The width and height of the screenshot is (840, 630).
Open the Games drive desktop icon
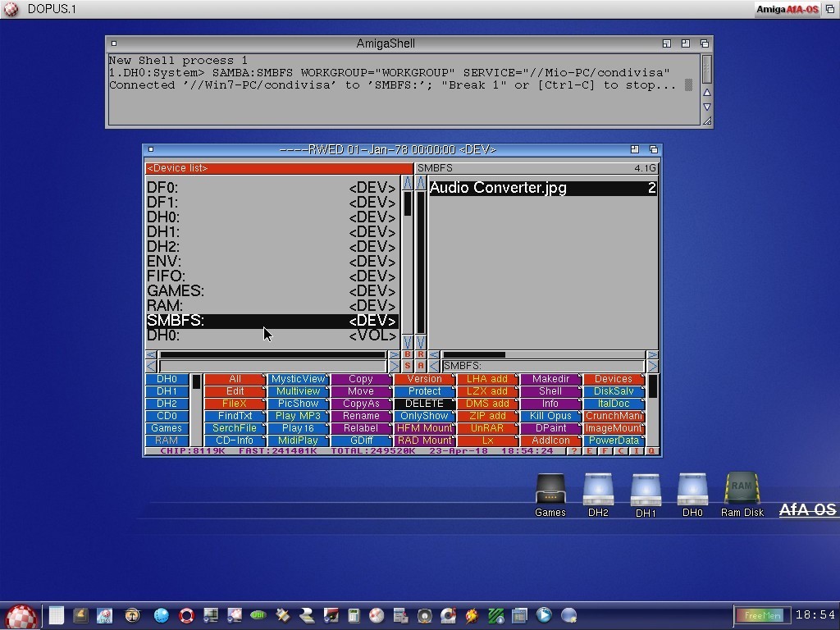(x=550, y=491)
